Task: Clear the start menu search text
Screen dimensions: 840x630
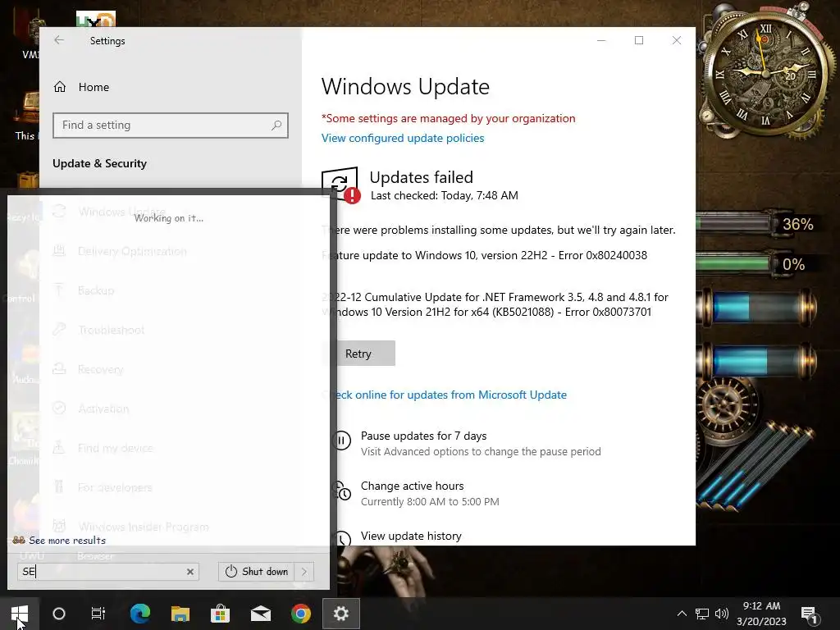Action: pyautogui.click(x=190, y=572)
